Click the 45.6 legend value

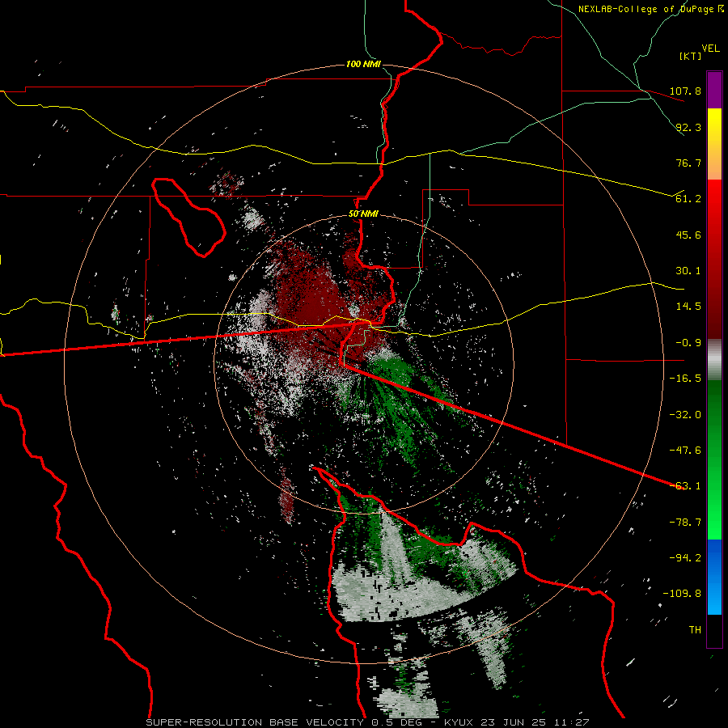tap(688, 235)
